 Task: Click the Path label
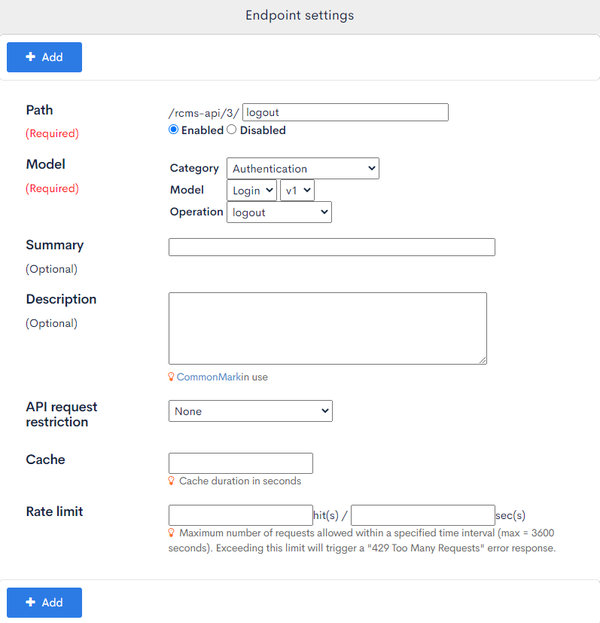click(x=39, y=110)
